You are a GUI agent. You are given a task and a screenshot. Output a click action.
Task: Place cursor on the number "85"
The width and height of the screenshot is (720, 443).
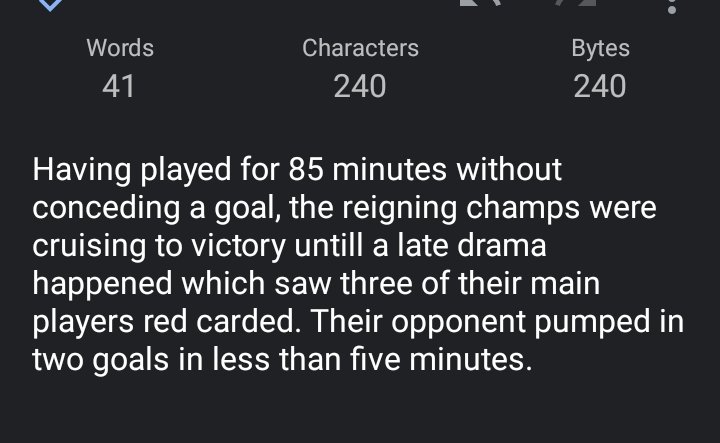tap(306, 170)
